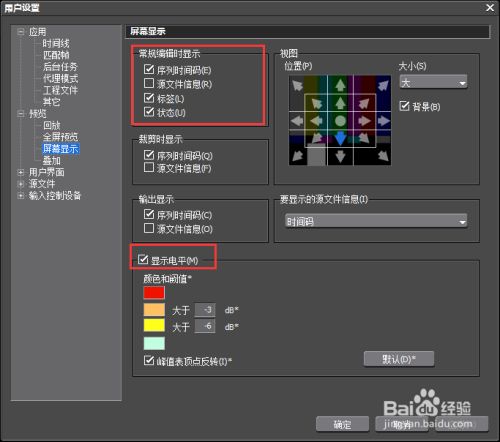Screen dimensions: 500x442
Task: Select the safe-area top-center up arrow position
Action: tap(340, 103)
